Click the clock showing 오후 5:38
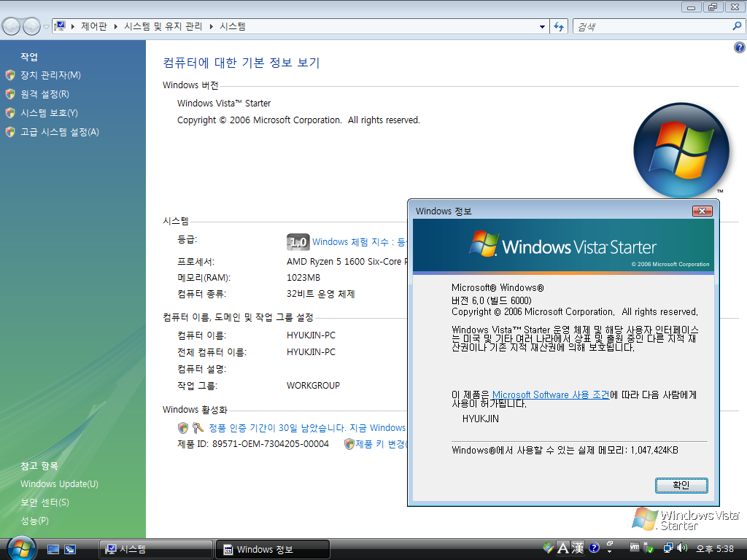The image size is (747, 560). pyautogui.click(x=715, y=549)
